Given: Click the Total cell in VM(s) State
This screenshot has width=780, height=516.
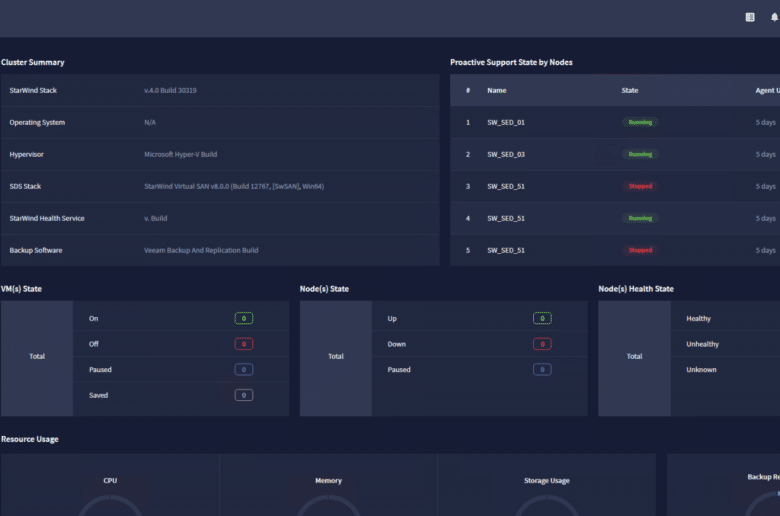Looking at the screenshot, I should tap(37, 358).
